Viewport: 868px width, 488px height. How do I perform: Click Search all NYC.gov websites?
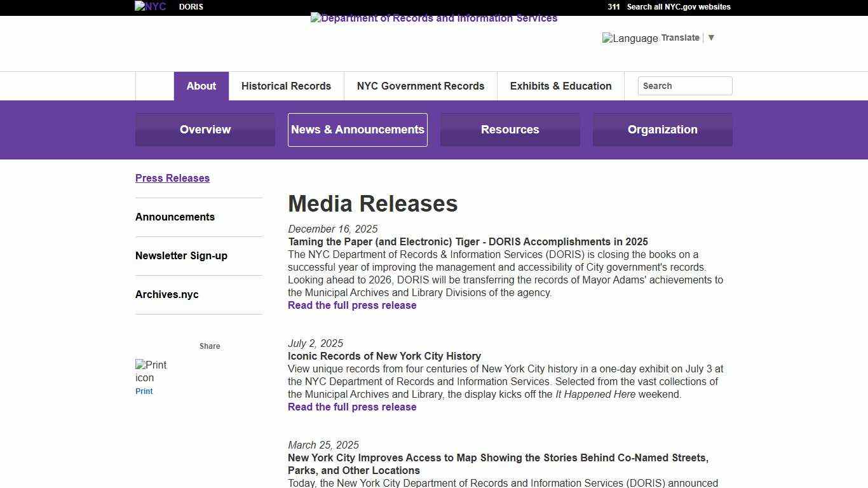(x=678, y=7)
